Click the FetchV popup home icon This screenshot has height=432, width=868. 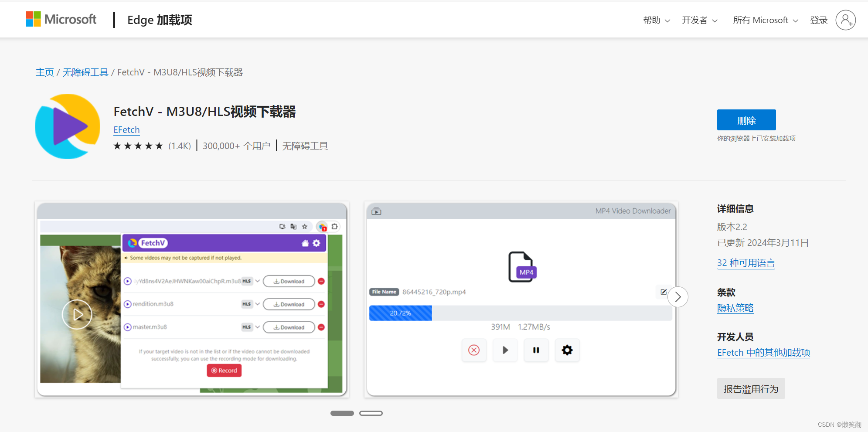tap(305, 243)
